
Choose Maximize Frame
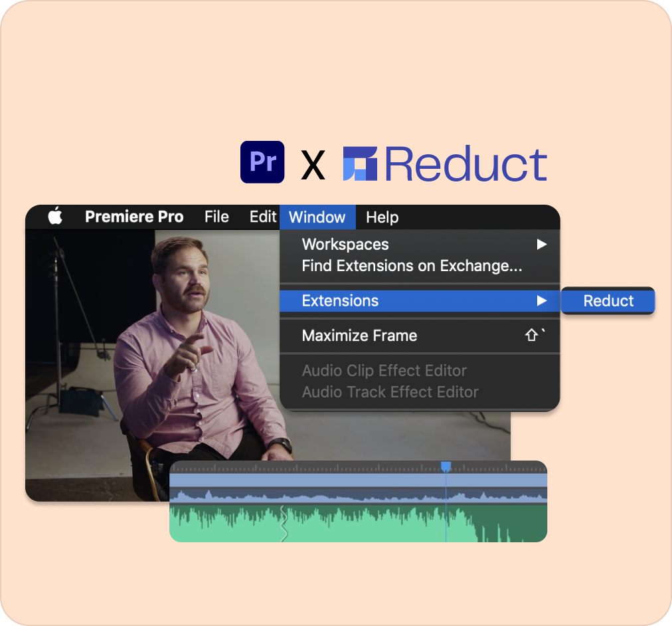pyautogui.click(x=359, y=336)
